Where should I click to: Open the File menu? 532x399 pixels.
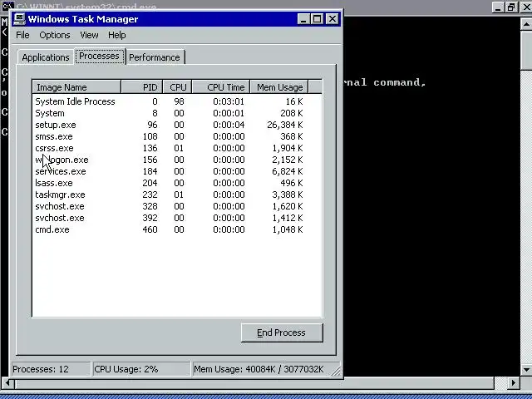point(22,35)
